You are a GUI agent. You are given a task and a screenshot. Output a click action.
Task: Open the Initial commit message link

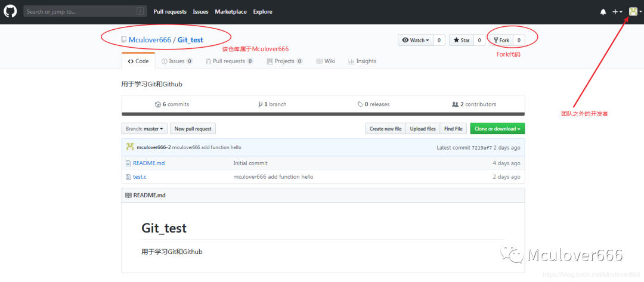250,163
